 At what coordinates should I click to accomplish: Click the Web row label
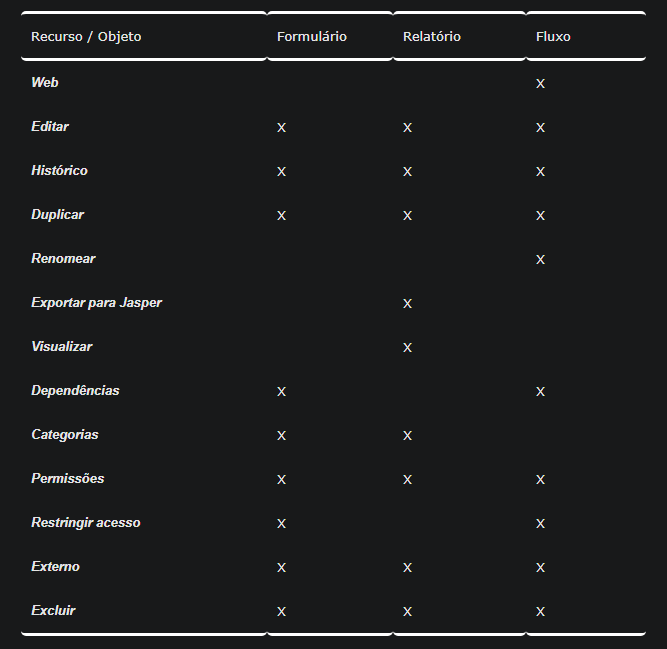45,83
